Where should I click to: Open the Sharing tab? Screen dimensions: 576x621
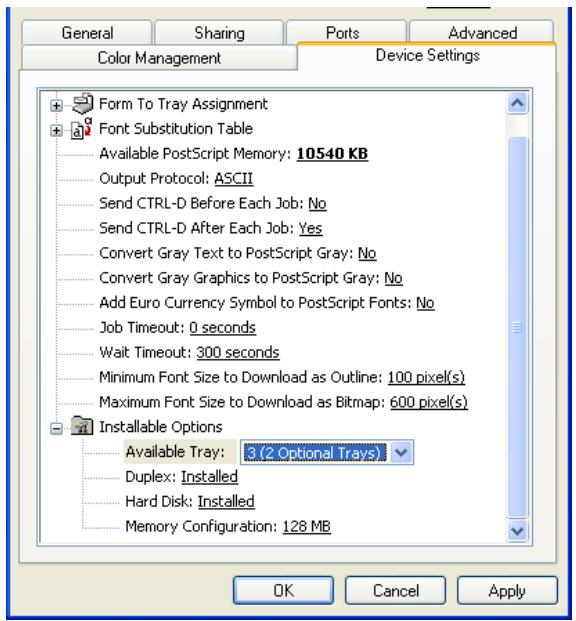(x=219, y=32)
